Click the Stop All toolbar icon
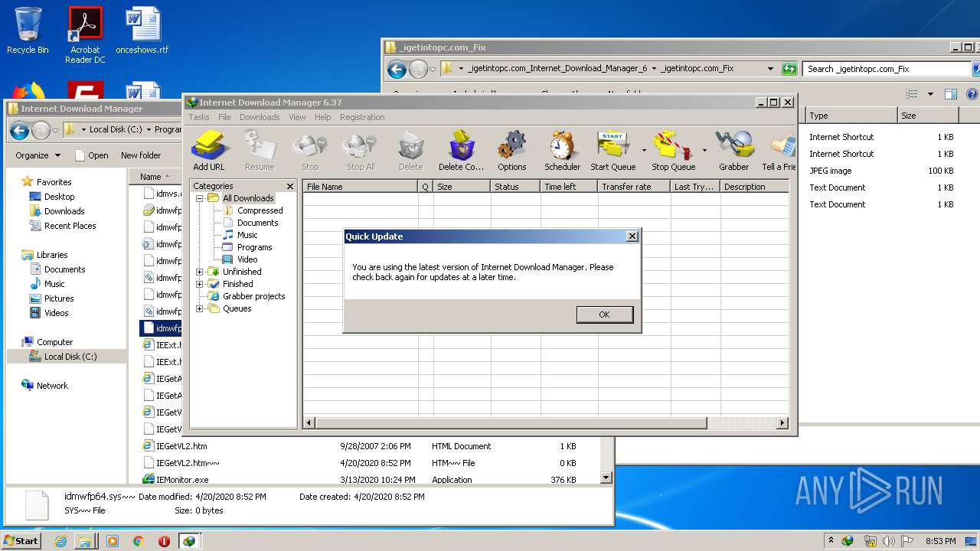980x551 pixels. (x=361, y=151)
